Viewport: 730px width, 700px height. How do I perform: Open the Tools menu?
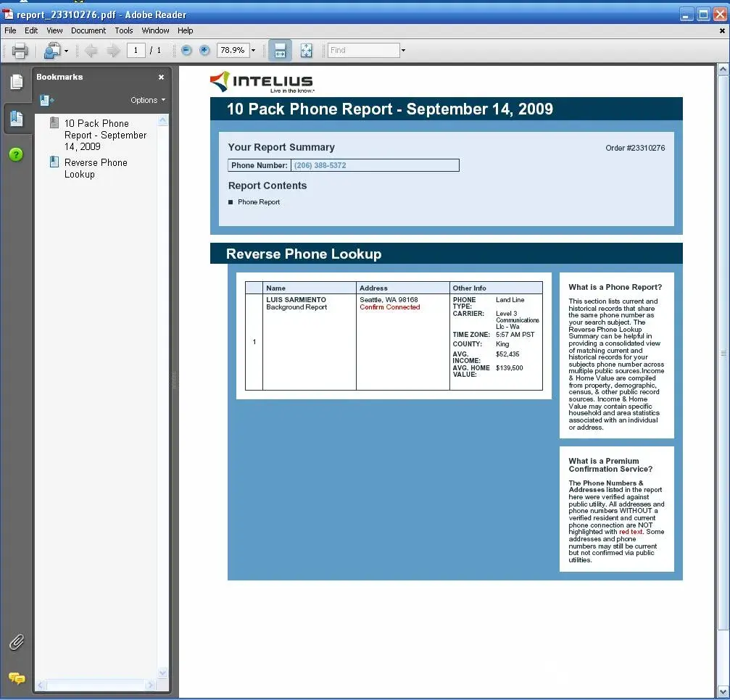(x=124, y=30)
